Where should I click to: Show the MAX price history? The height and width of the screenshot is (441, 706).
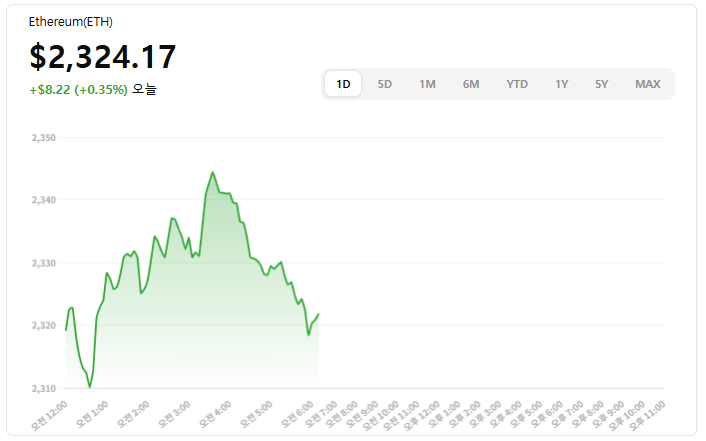tap(648, 84)
